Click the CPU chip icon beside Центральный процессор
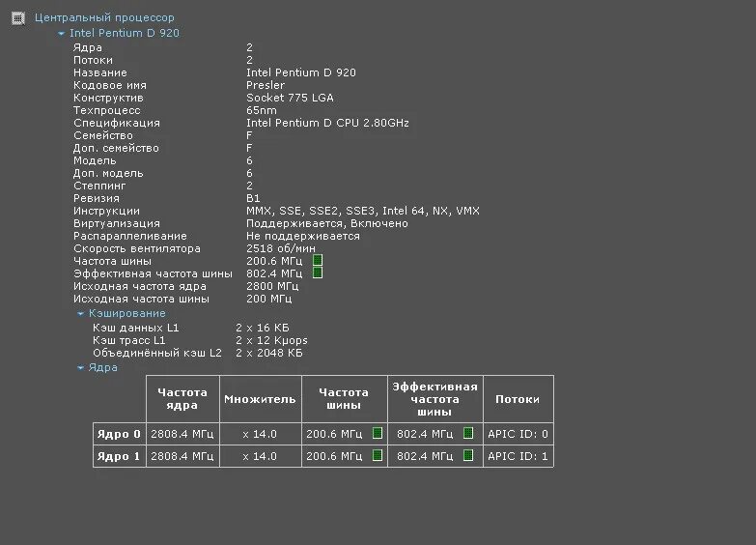The width and height of the screenshot is (756, 545). [17, 18]
